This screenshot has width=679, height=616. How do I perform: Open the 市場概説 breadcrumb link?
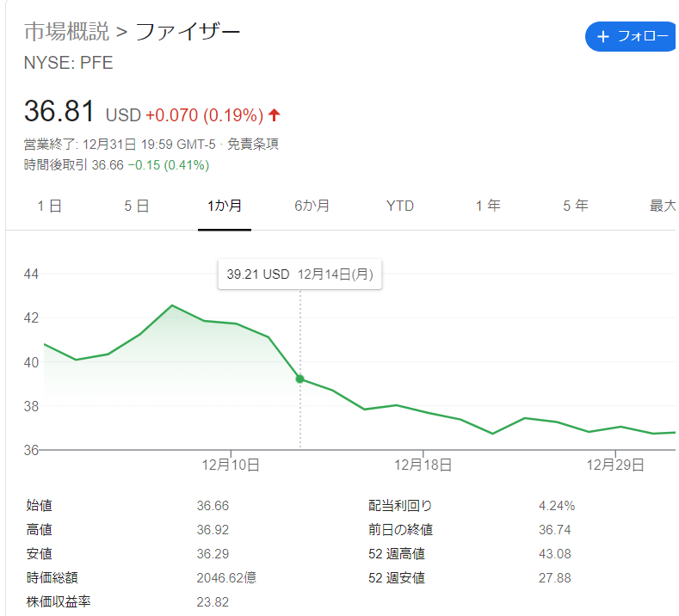[66, 32]
